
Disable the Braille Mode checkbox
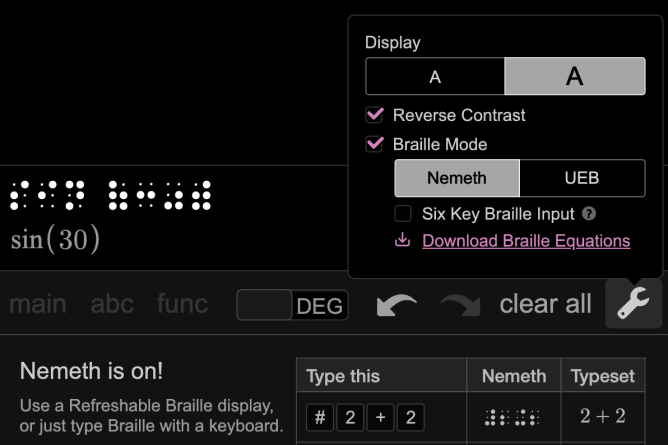tap(376, 144)
